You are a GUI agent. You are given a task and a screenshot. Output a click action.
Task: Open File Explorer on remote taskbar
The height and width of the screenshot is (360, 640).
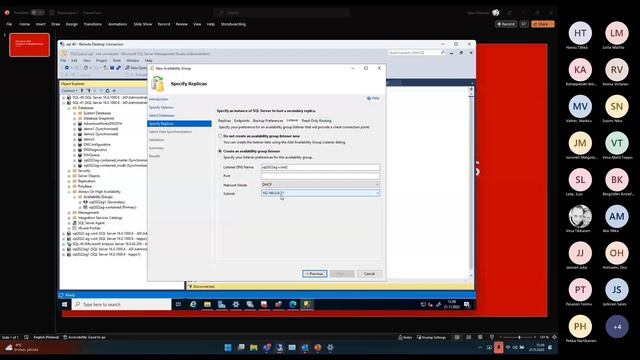(x=207, y=304)
